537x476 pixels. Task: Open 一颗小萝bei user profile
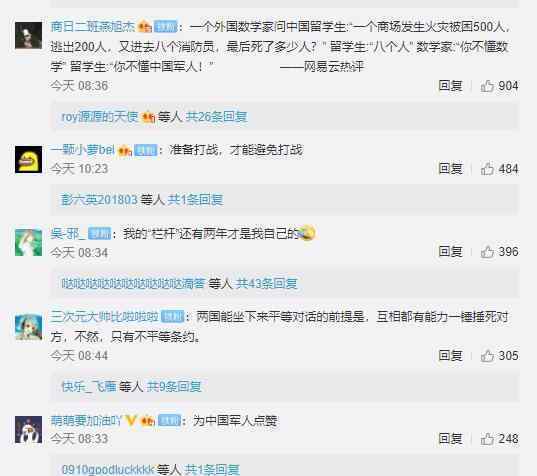[83, 150]
